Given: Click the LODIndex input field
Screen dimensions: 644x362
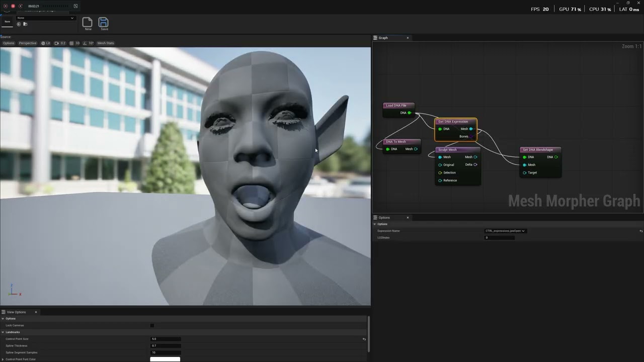Looking at the screenshot, I should click(499, 238).
